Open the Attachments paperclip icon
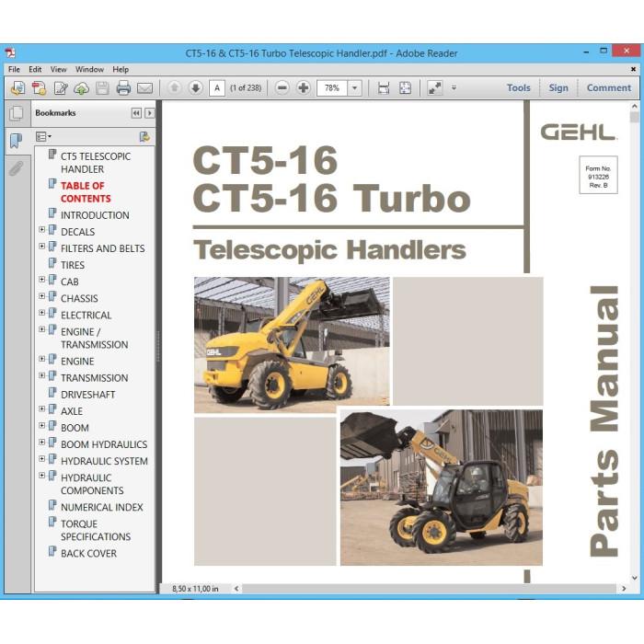 [16, 168]
